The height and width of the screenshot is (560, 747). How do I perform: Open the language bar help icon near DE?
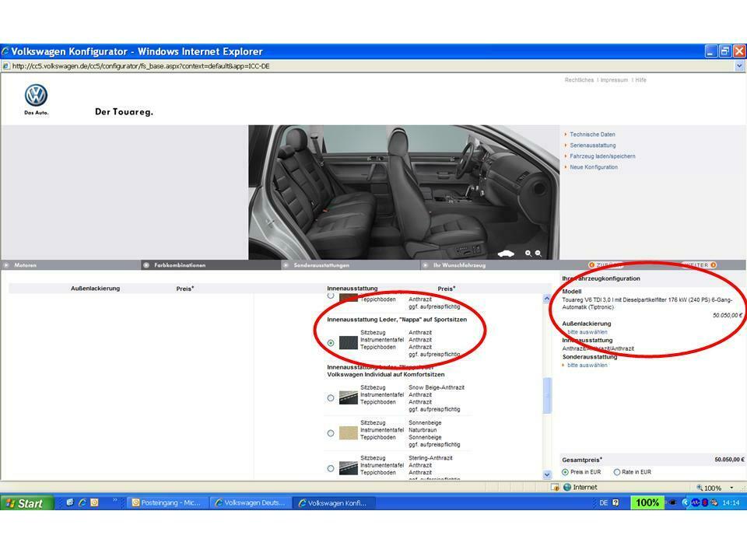[615, 503]
